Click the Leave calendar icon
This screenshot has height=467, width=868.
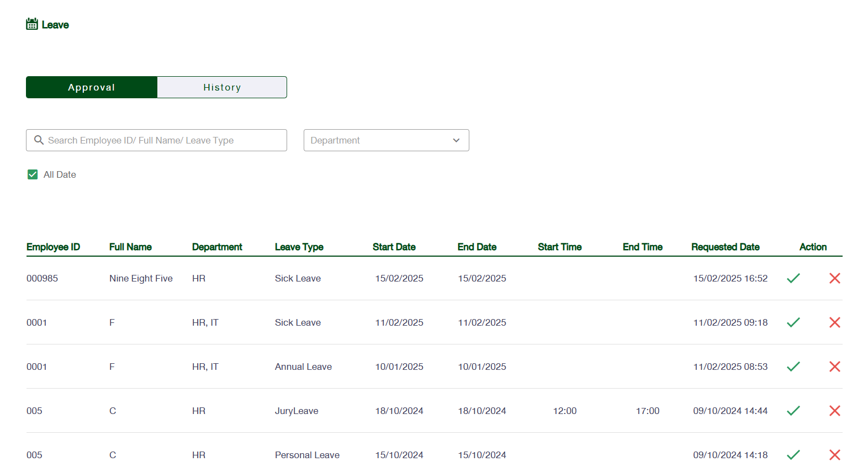[x=32, y=24]
